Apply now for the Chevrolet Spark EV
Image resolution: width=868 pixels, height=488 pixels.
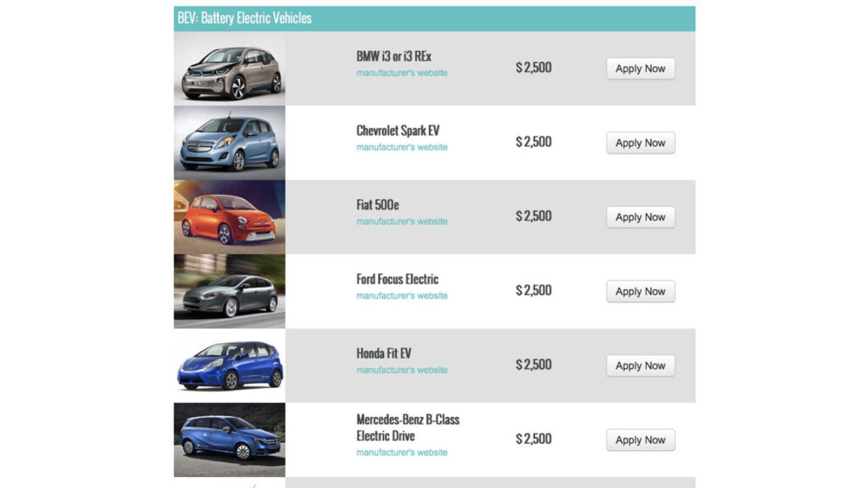point(640,143)
